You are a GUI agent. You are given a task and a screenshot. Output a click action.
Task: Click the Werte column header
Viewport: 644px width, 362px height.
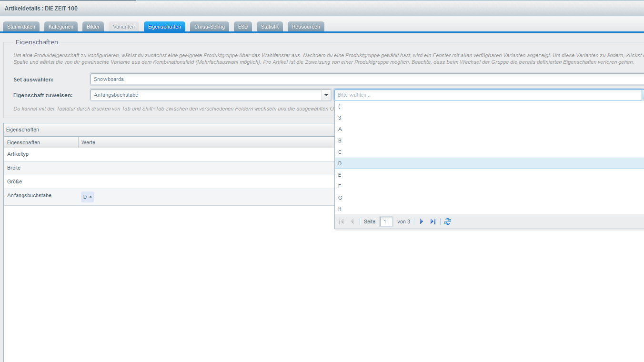pyautogui.click(x=206, y=142)
